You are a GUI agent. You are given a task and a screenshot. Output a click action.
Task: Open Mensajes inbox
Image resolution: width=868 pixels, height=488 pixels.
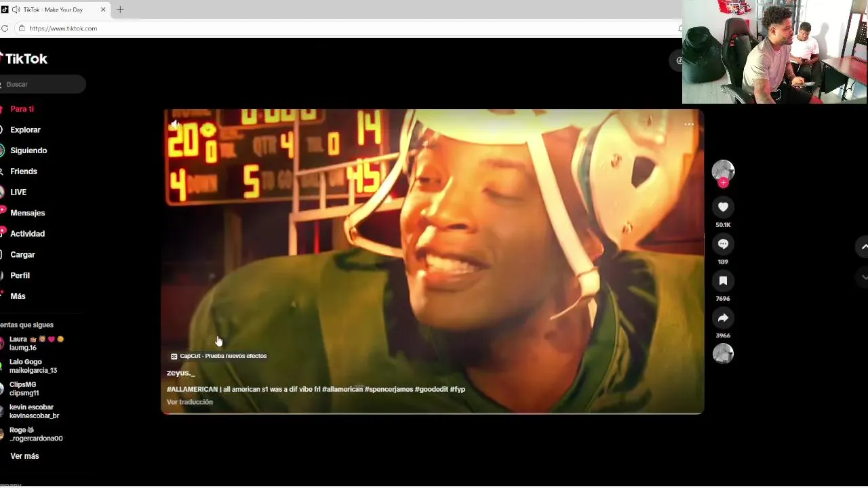27,213
